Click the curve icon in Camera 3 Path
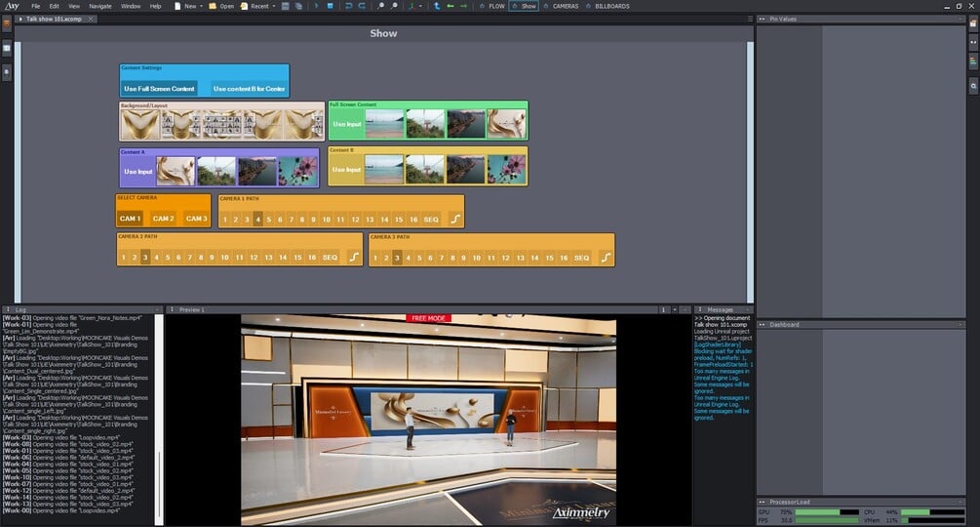Viewport: 980px width, 527px height. 606,258
